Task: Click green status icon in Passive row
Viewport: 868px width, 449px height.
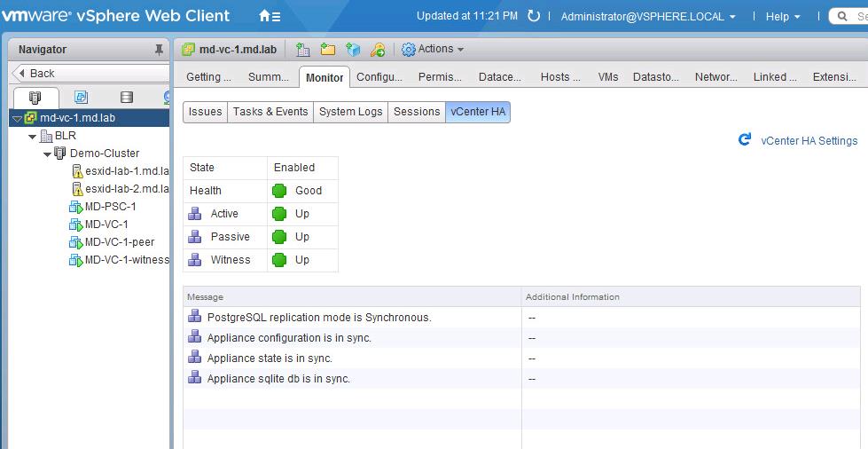Action: 279,237
